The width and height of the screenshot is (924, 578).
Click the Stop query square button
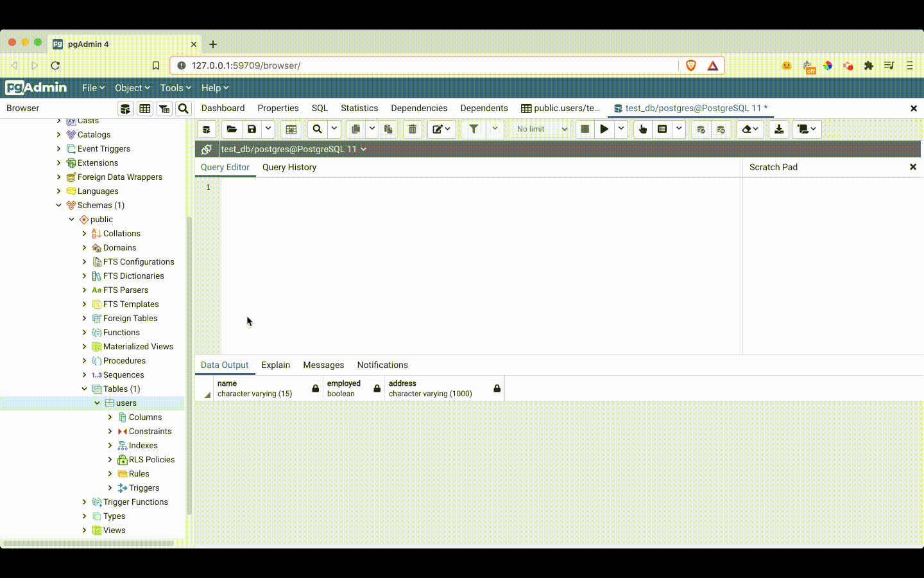click(585, 129)
